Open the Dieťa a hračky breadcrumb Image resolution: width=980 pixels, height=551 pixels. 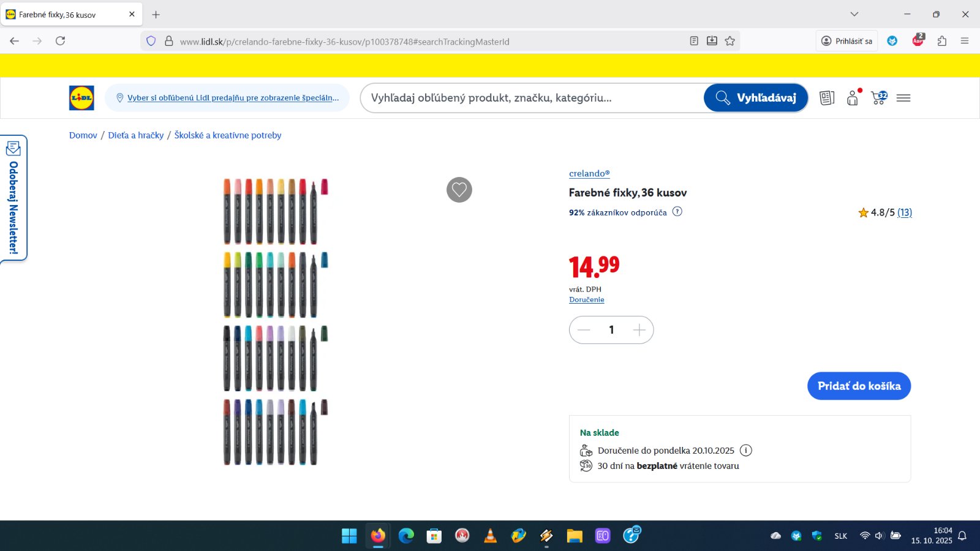click(x=136, y=135)
